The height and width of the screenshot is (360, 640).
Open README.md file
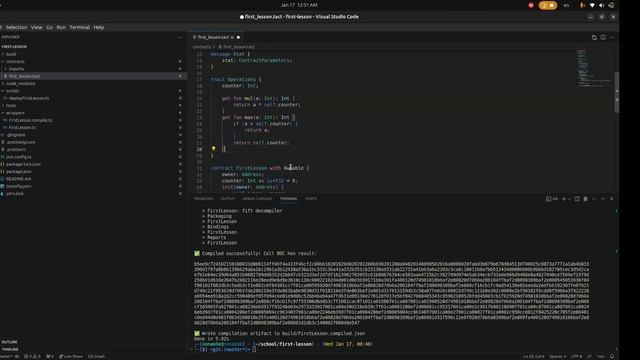pos(18,179)
